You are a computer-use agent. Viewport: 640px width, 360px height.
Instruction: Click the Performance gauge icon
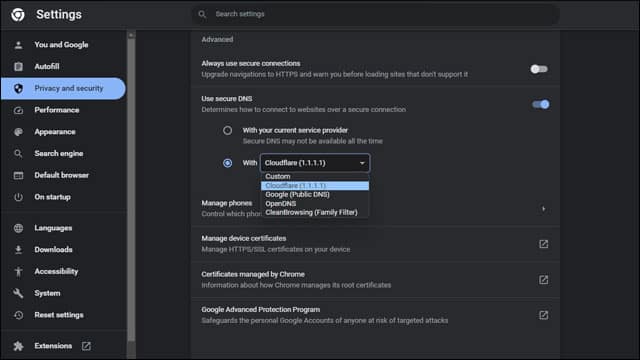click(18, 110)
